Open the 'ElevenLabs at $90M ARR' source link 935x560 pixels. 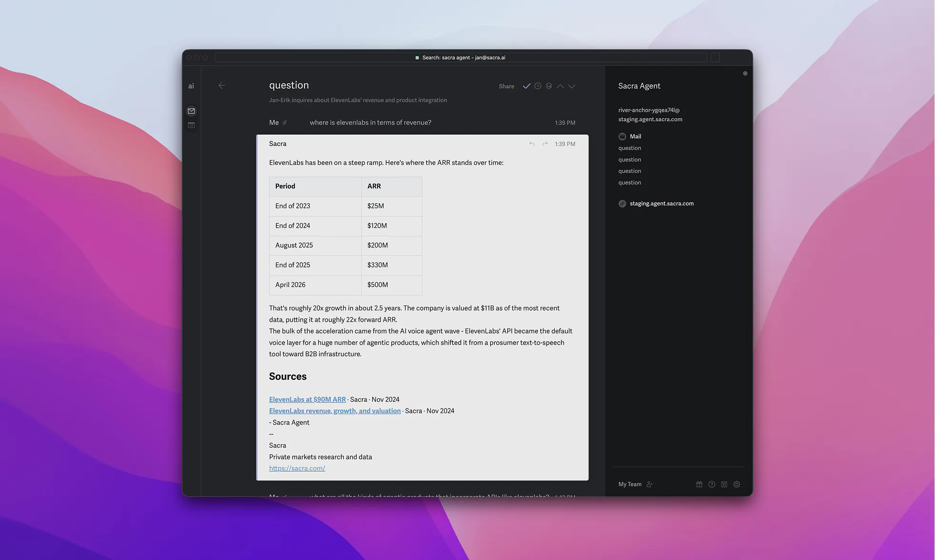pos(307,399)
